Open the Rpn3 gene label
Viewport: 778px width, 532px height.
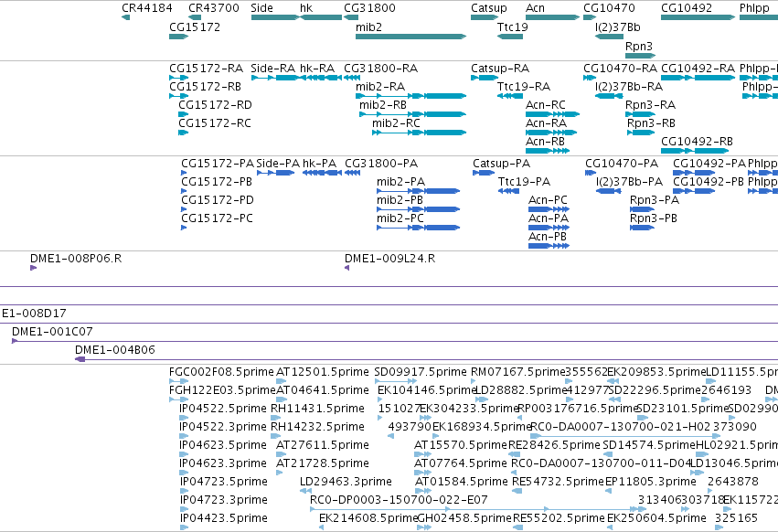tap(638, 46)
